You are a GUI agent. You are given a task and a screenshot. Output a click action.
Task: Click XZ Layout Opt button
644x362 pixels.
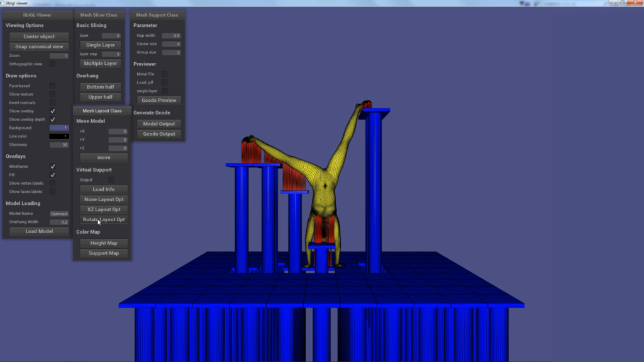tap(104, 210)
